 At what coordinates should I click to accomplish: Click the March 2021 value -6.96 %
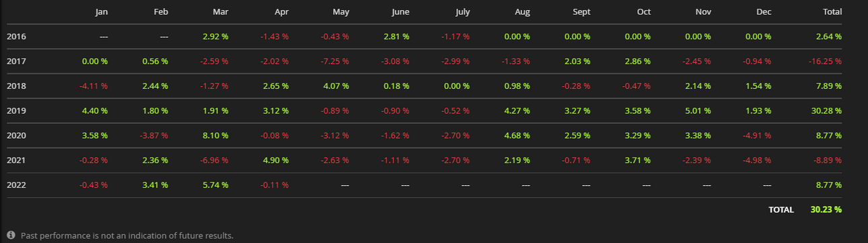click(x=214, y=160)
